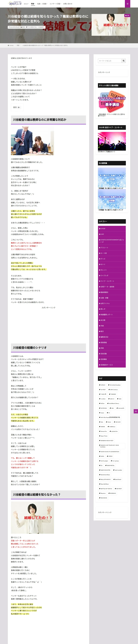Click the BIGBANG tag

coord(112,493)
